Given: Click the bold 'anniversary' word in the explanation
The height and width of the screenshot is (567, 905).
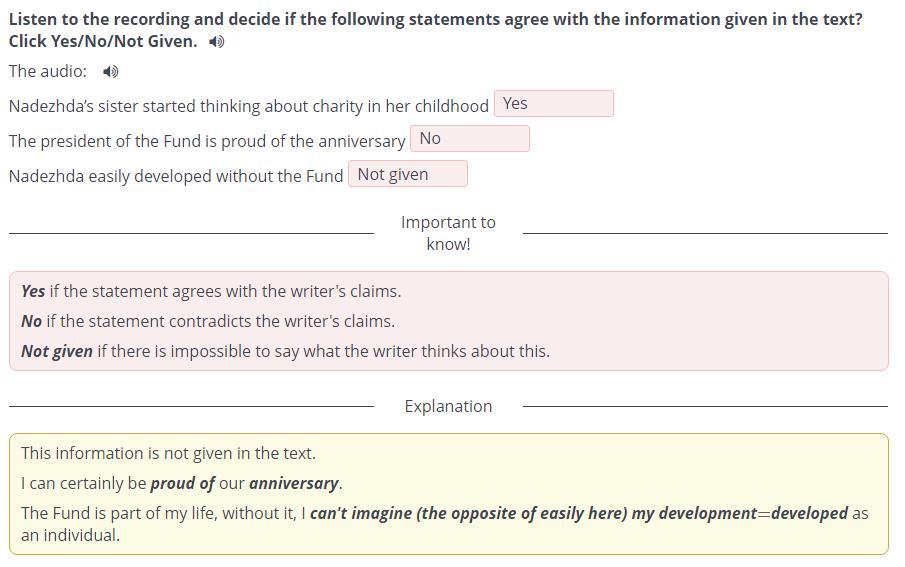Looking at the screenshot, I should 294,483.
